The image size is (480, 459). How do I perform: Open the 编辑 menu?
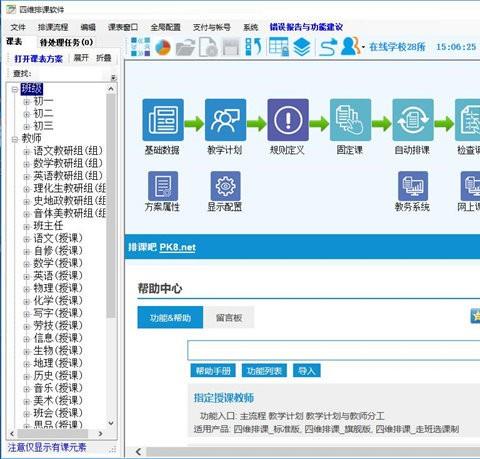pyautogui.click(x=88, y=27)
